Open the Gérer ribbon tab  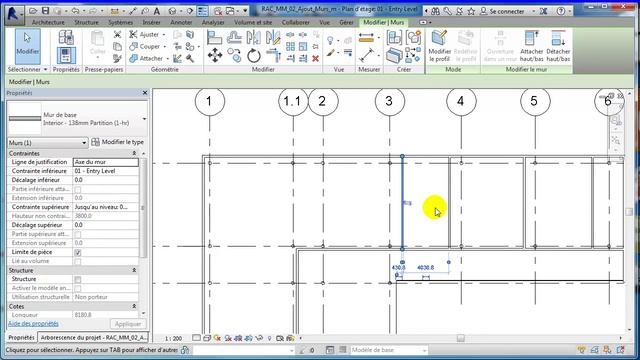[346, 22]
